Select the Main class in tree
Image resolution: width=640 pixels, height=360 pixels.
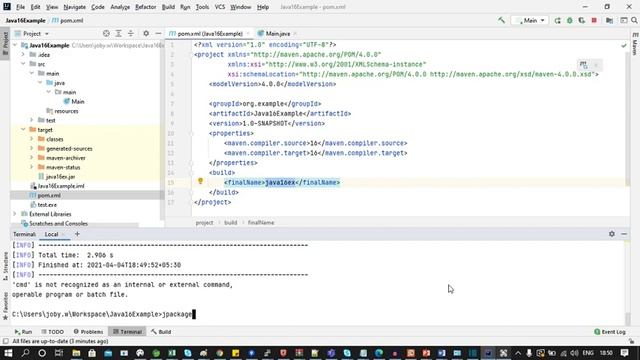coord(78,102)
